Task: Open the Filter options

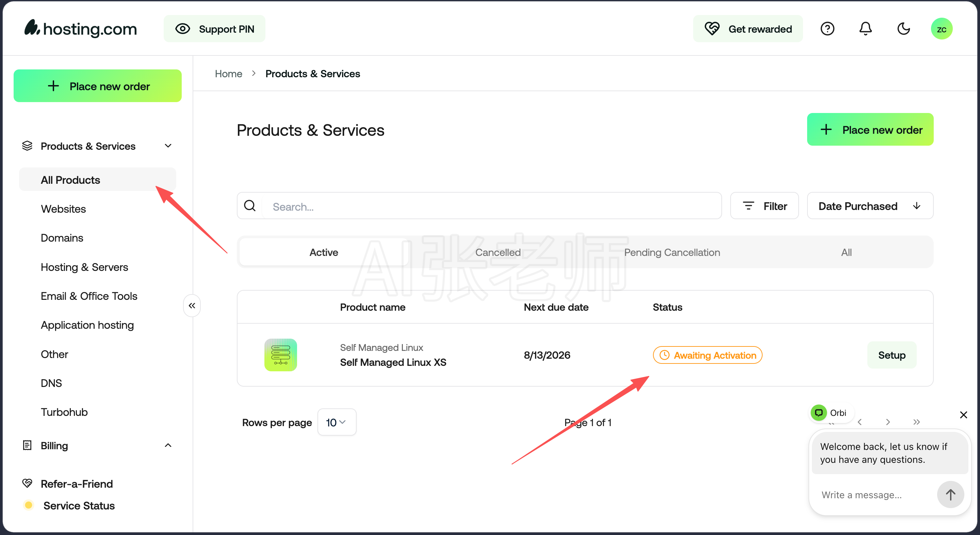Action: (765, 206)
